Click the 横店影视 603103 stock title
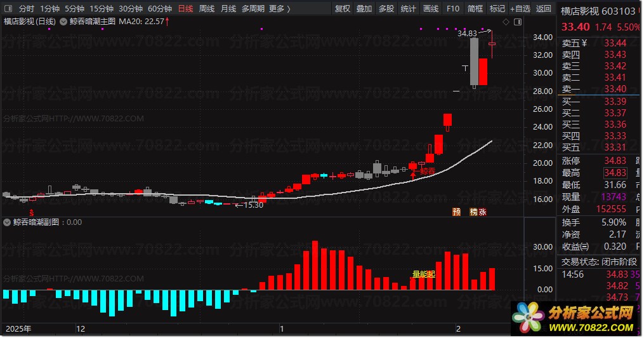This screenshot has width=644, height=338. pos(598,11)
